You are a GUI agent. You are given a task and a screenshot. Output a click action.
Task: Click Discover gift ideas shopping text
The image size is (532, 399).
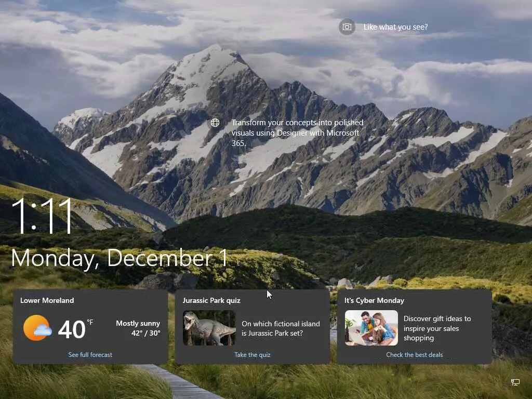pos(437,328)
